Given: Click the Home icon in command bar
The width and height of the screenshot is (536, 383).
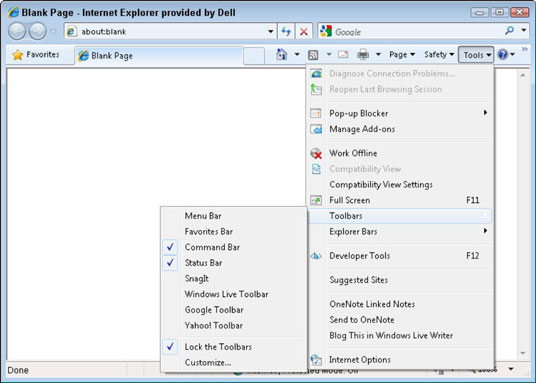Looking at the screenshot, I should [281, 54].
